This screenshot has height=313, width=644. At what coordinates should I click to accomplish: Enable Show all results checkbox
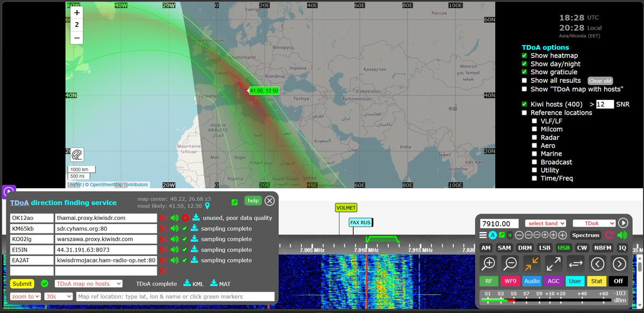tap(525, 81)
